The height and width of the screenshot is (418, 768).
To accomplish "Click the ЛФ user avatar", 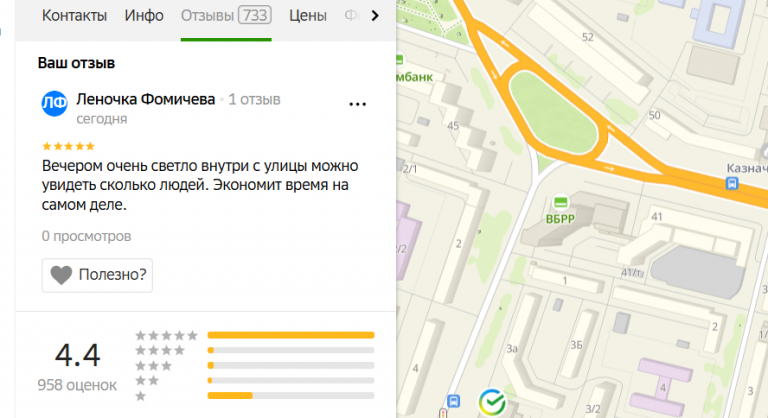I will click(x=54, y=103).
